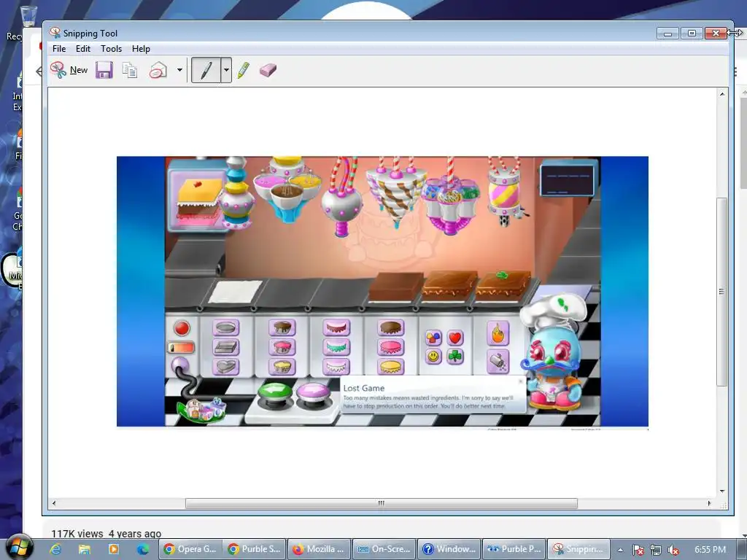This screenshot has height=560, width=747.
Task: Open Internet Explorer from the taskbar
Action: (x=55, y=550)
